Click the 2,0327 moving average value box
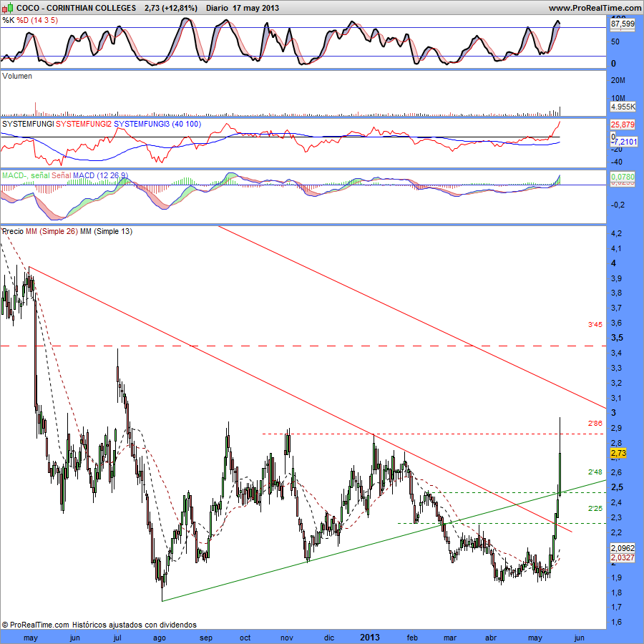644x644 pixels. coord(623,557)
